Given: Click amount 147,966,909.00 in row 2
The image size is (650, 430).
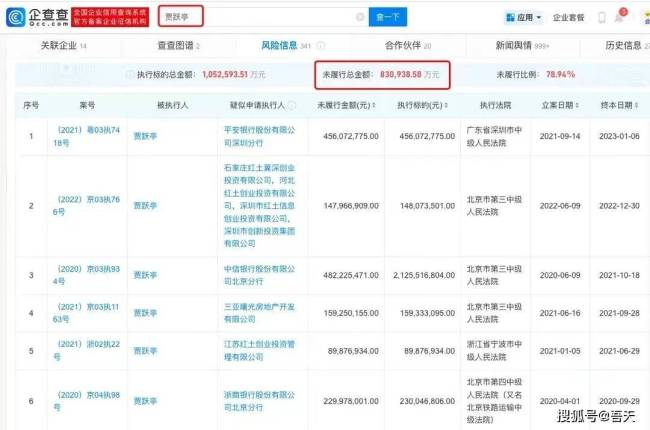Looking at the screenshot, I should pos(351,206).
